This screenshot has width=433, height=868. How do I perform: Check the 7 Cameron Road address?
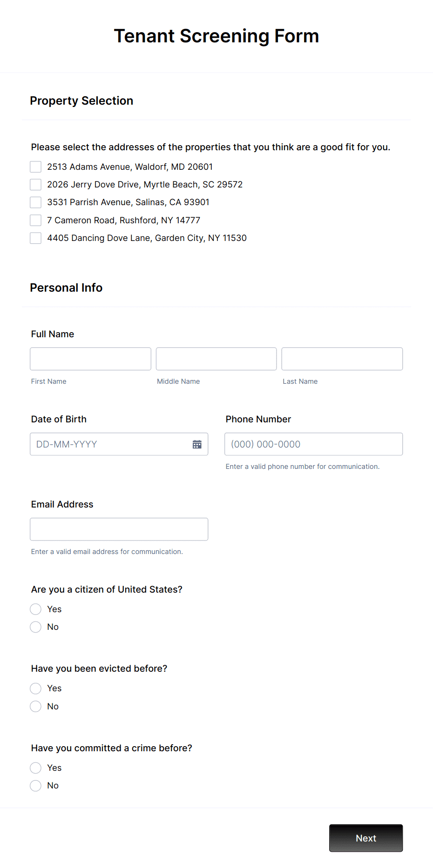point(35,220)
